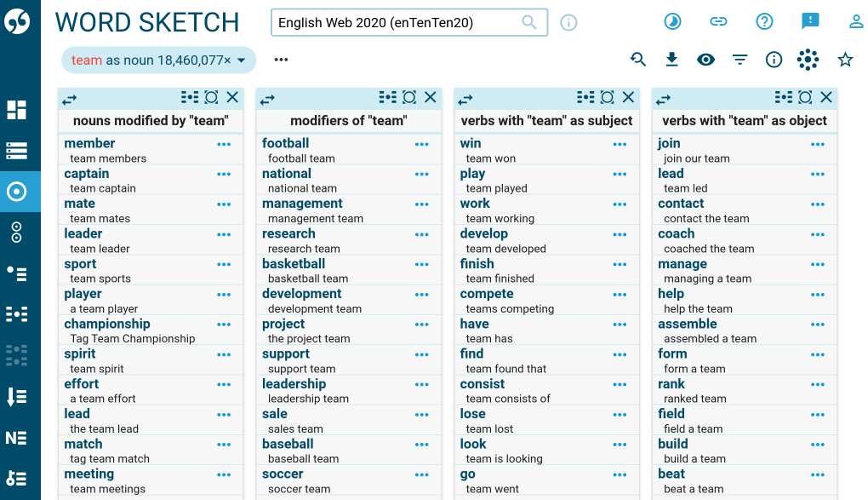Copy the permalink link icon
This screenshot has height=500, width=868.
tap(718, 21)
